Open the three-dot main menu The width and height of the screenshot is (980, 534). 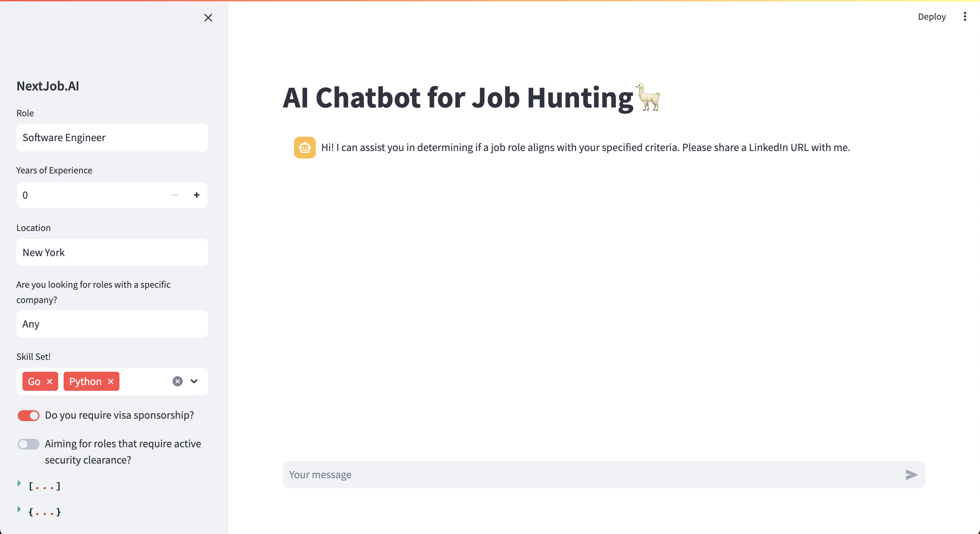coord(965,16)
